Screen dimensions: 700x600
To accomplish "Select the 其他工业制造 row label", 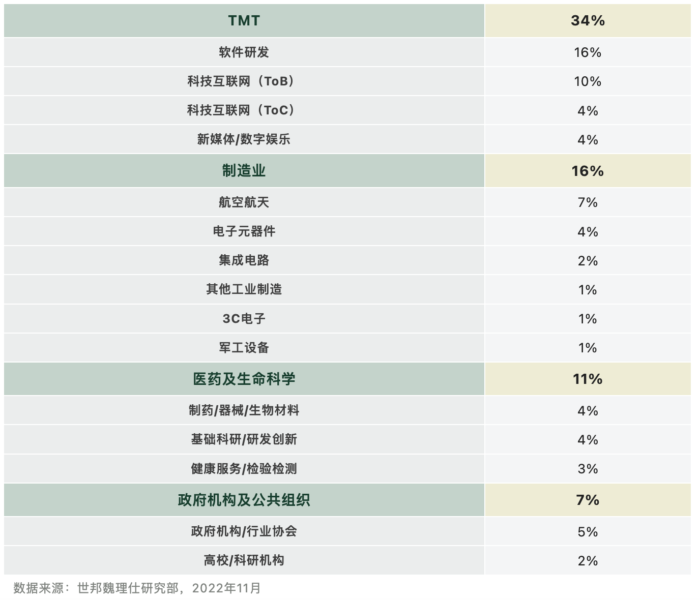I will click(244, 289).
